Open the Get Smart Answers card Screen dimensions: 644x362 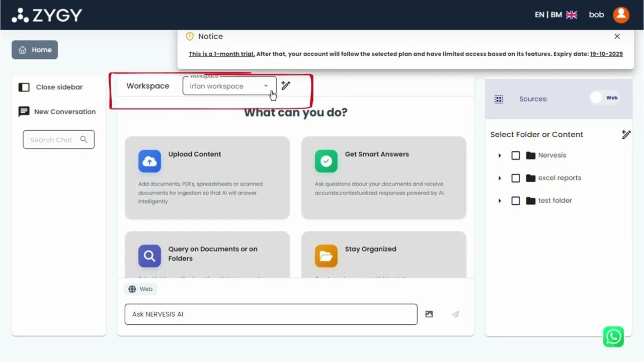pyautogui.click(x=384, y=178)
